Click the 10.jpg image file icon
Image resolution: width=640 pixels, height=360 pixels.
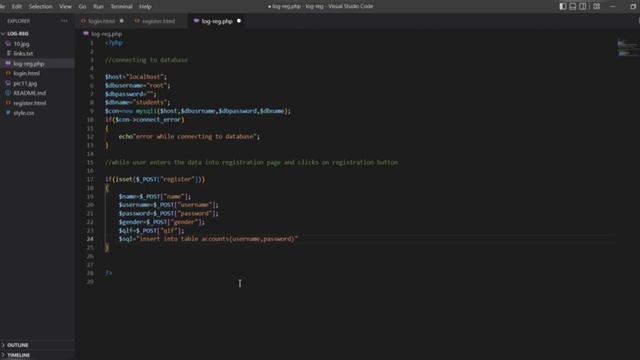pos(8,43)
